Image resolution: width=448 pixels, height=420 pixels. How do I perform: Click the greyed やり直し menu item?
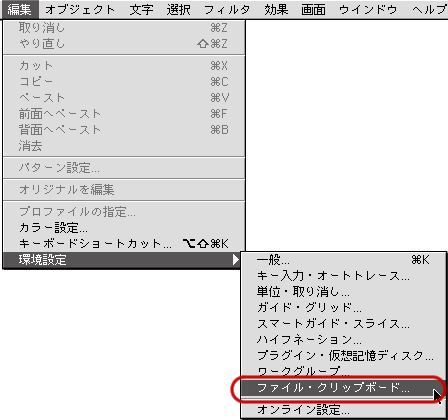(124, 44)
